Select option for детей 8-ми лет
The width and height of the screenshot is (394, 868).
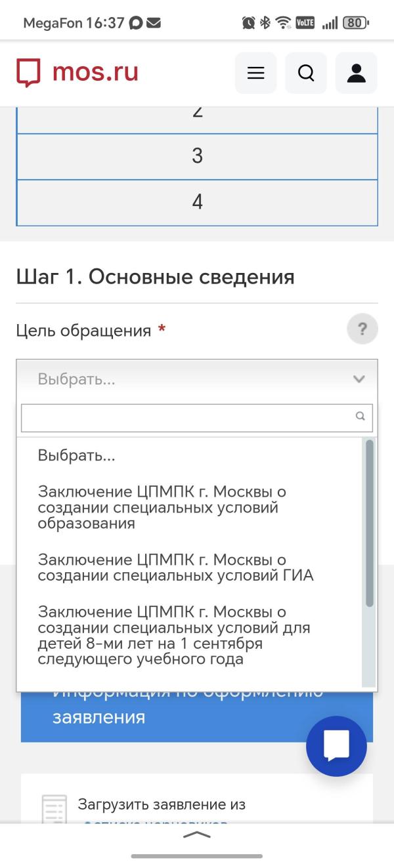[174, 635]
